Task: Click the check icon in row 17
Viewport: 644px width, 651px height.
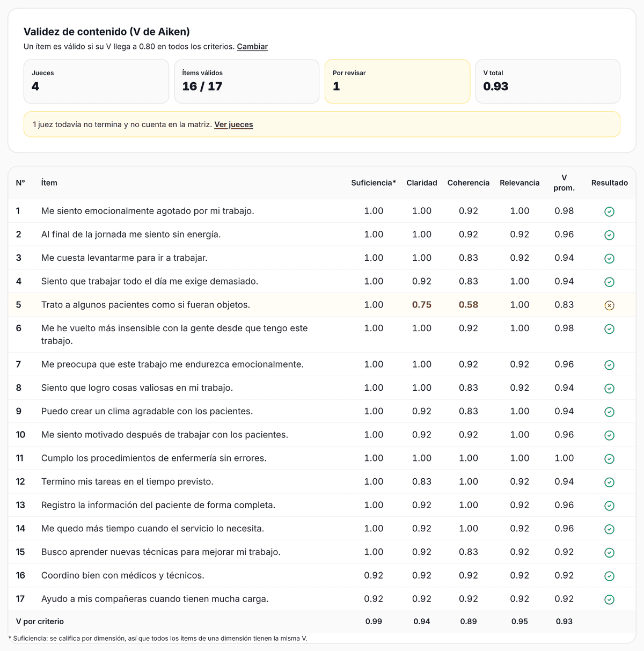Action: (x=609, y=599)
